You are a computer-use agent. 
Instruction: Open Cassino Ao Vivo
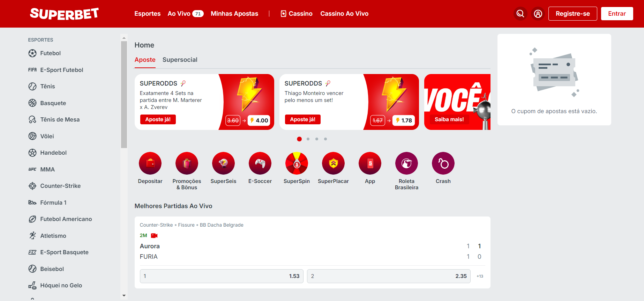344,14
